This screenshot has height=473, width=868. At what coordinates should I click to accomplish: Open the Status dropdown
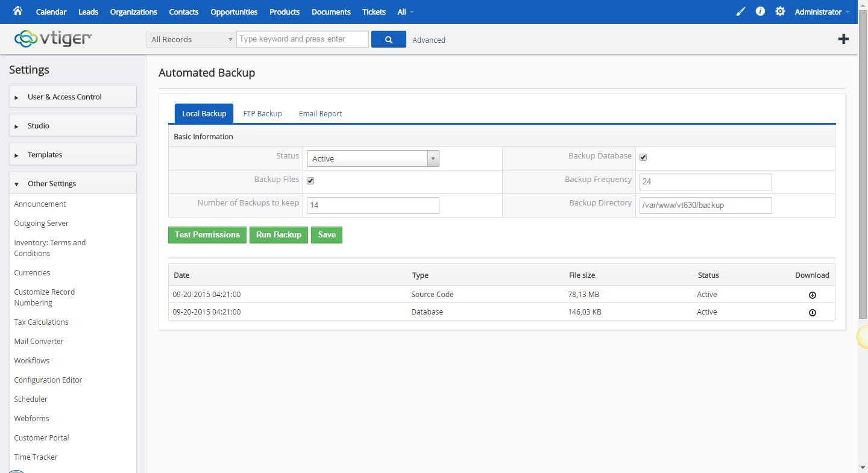373,158
